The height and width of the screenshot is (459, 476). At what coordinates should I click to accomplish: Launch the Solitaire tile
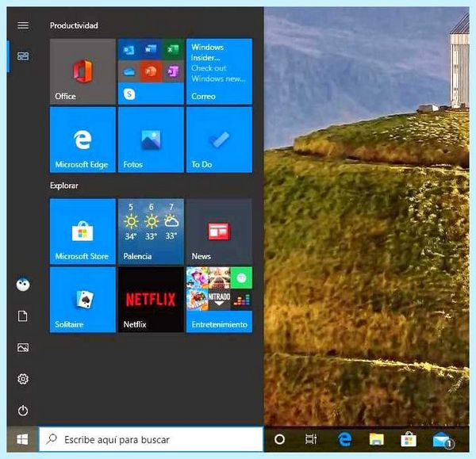click(83, 300)
